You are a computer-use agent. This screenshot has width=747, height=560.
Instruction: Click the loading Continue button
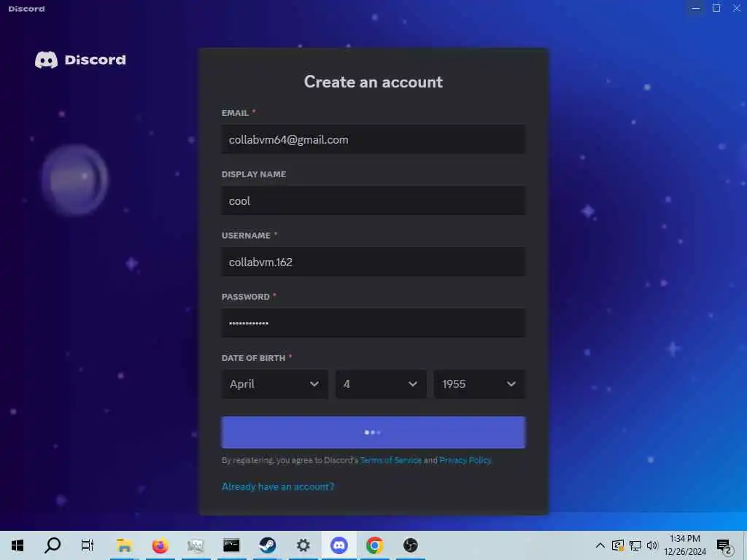pyautogui.click(x=373, y=432)
